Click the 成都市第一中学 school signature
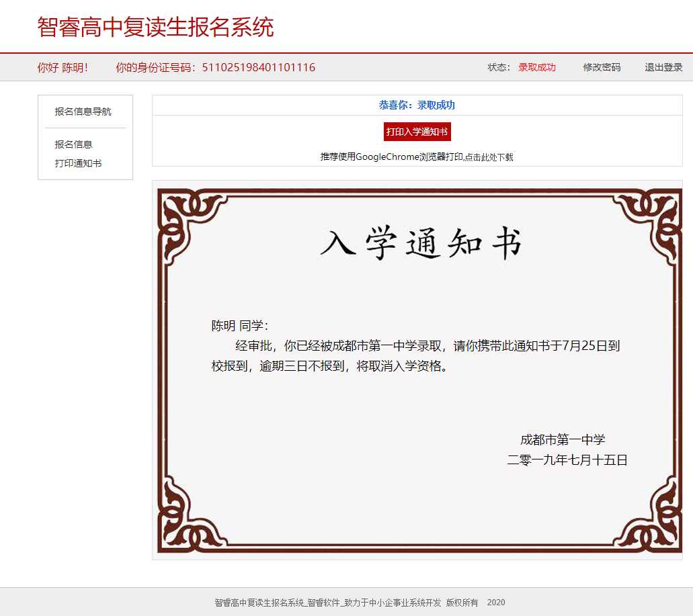This screenshot has width=693, height=616. pos(563,439)
